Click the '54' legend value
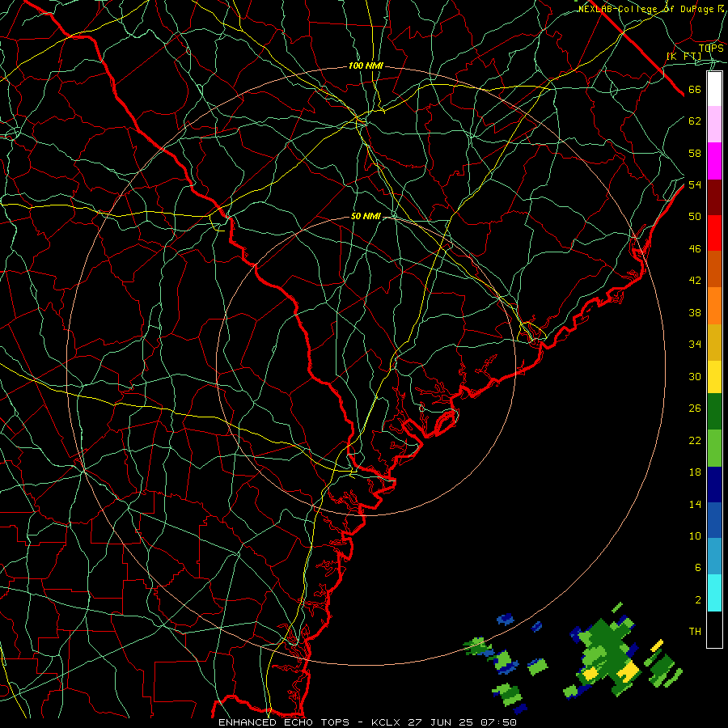This screenshot has height=728, width=728. [x=695, y=184]
